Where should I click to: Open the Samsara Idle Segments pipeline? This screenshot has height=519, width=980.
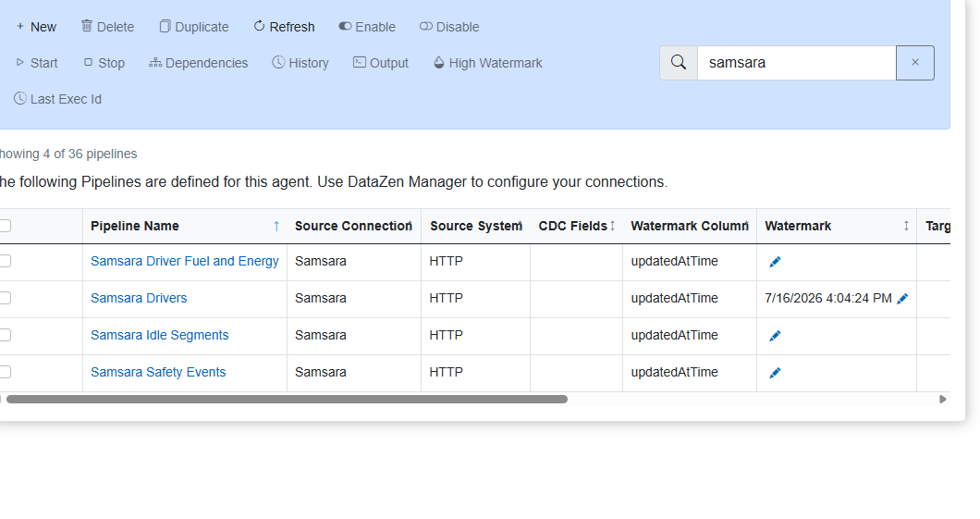pos(159,335)
